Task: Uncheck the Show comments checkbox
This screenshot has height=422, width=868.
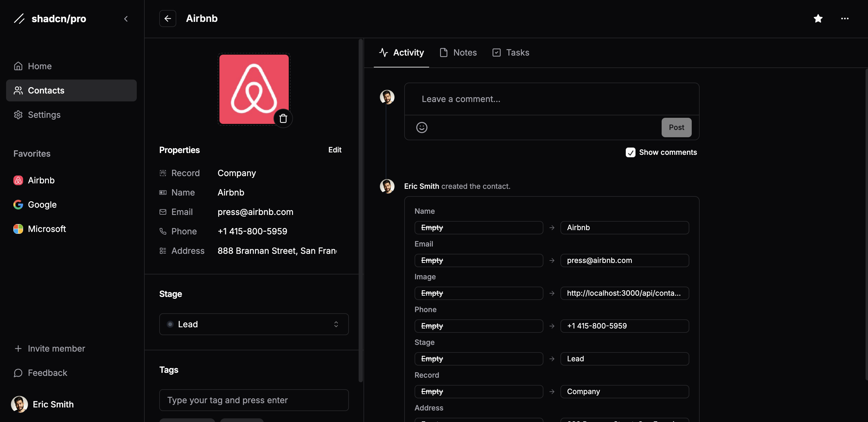Action: pos(630,152)
